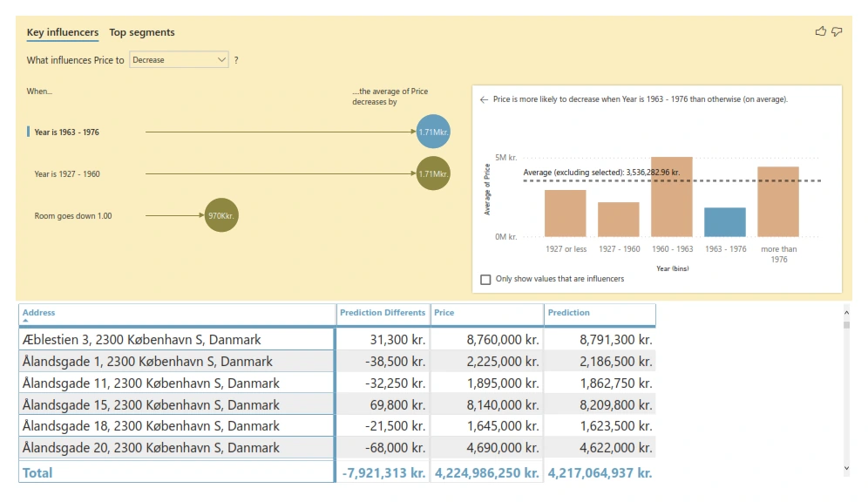Viewport: 868px width, 502px height.
Task: Sort by Prediction Differents column header
Action: pos(383,313)
